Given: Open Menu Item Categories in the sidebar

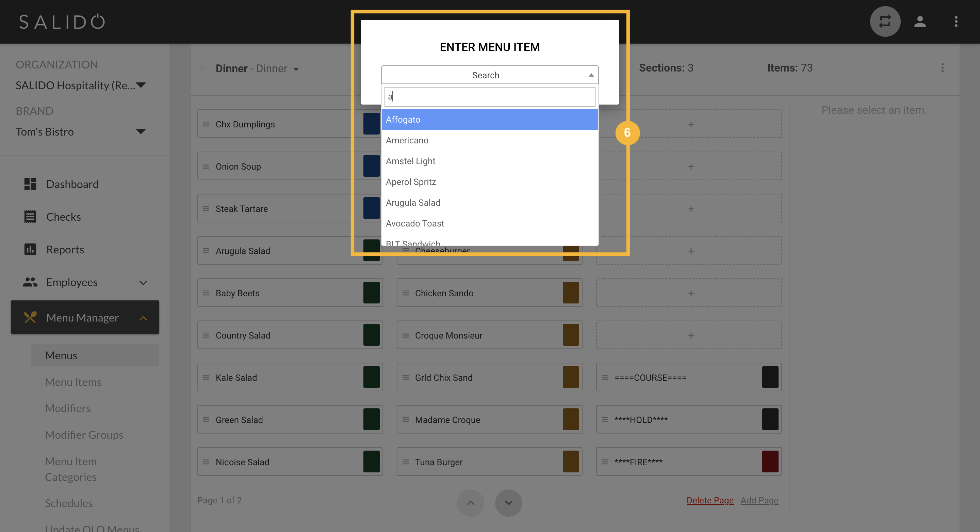Looking at the screenshot, I should click(71, 469).
